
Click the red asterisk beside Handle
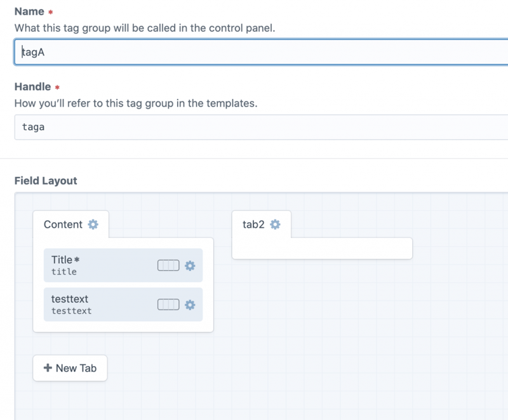57,87
